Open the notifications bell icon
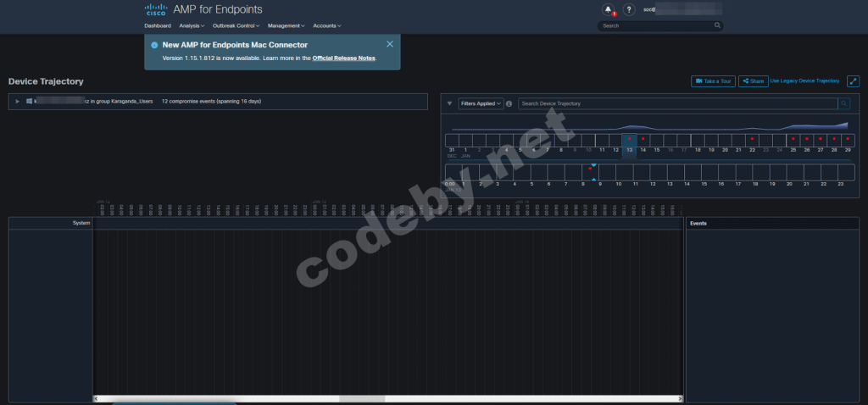 click(x=609, y=10)
